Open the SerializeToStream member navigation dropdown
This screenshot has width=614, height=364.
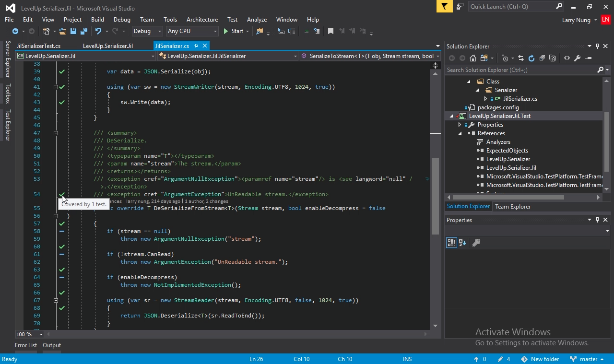pyautogui.click(x=370, y=56)
